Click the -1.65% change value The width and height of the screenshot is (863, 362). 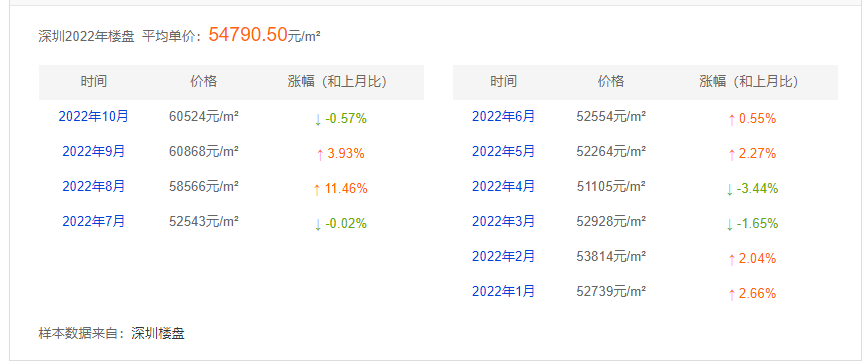[757, 223]
